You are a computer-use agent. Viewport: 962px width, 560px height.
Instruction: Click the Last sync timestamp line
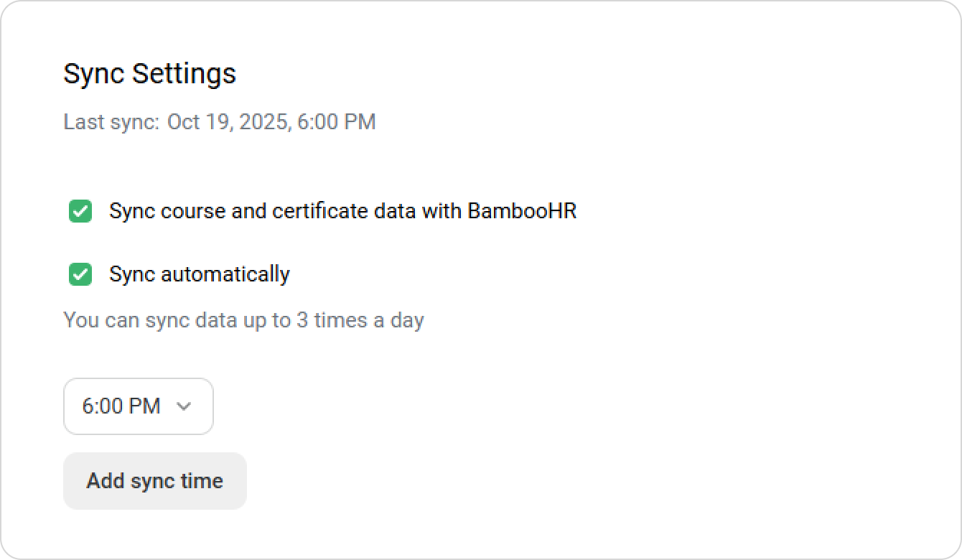pos(219,122)
